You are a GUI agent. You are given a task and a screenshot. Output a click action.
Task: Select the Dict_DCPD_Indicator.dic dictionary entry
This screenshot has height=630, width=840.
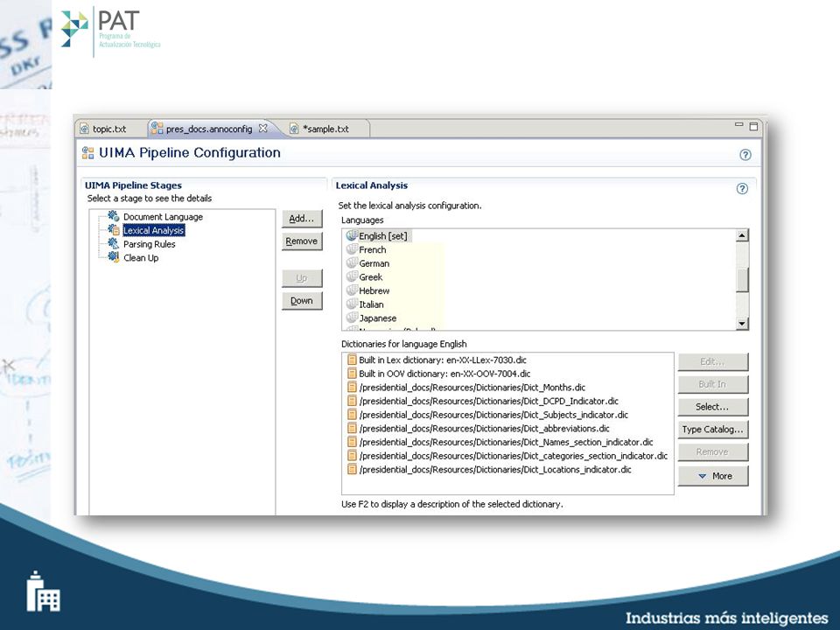pos(489,401)
